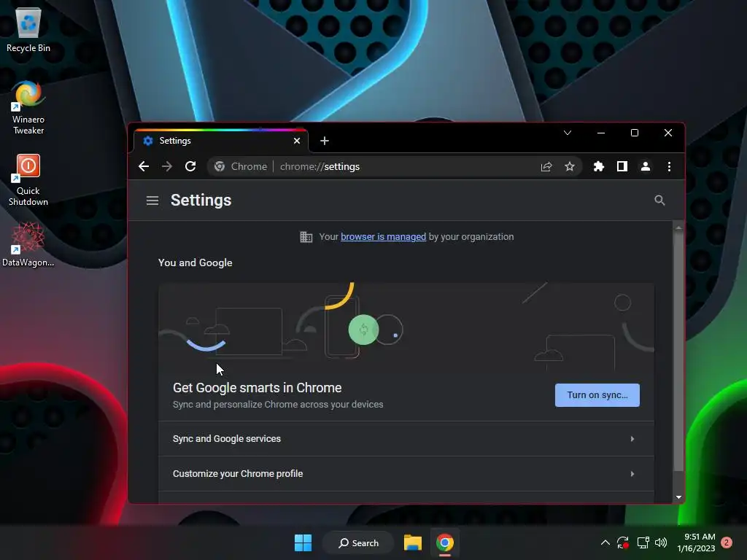Open the tab search chevron
This screenshot has height=560, width=747.
[x=567, y=133]
